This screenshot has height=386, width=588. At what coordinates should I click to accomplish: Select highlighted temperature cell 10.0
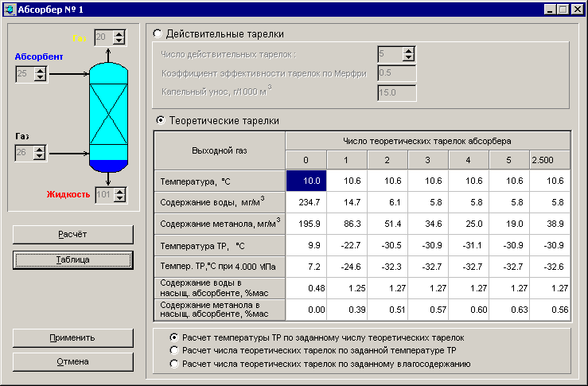(306, 181)
